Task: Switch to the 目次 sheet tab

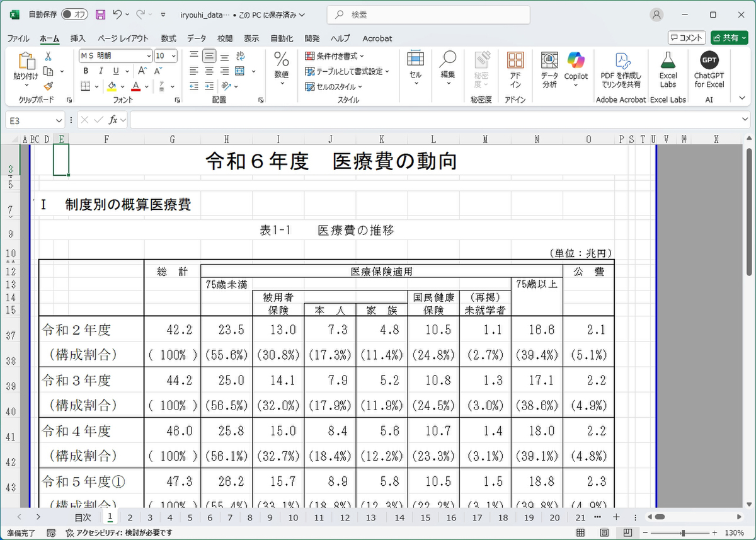Action: (x=83, y=517)
